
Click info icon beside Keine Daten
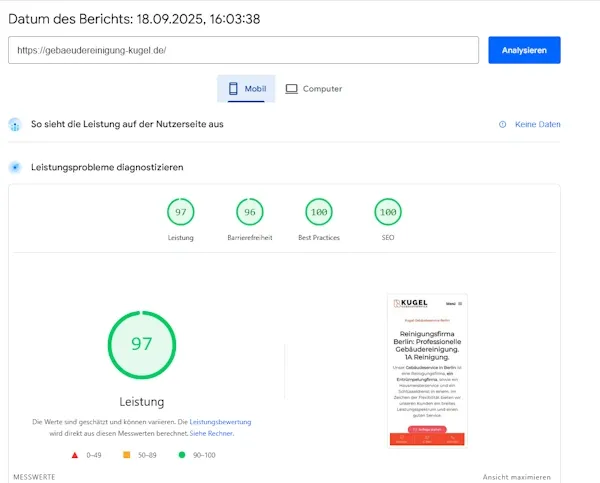(502, 124)
